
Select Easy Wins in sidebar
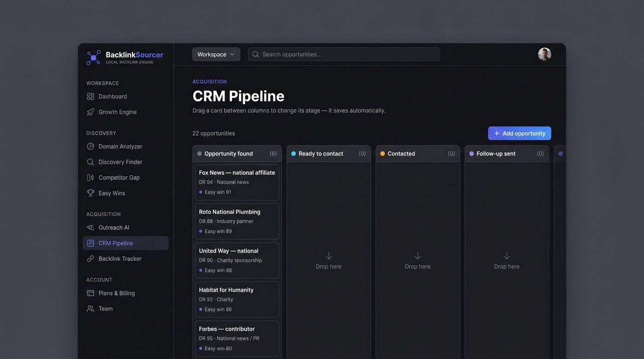coord(126,194)
